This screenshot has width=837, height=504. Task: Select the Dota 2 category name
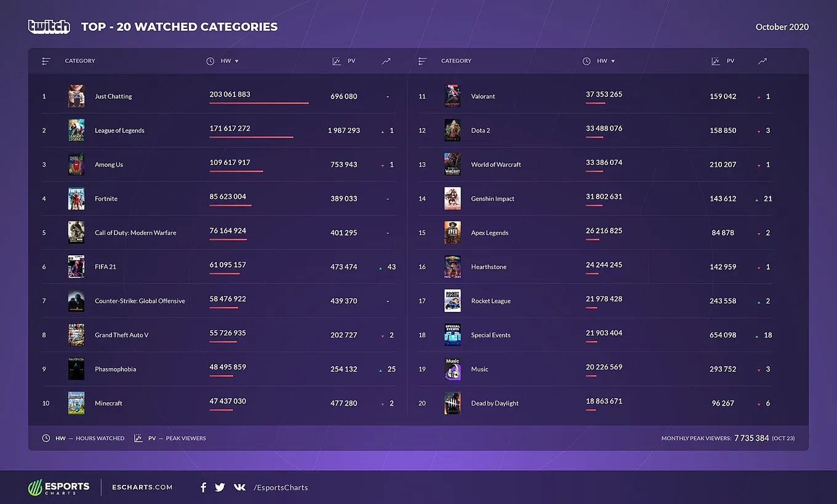point(481,130)
